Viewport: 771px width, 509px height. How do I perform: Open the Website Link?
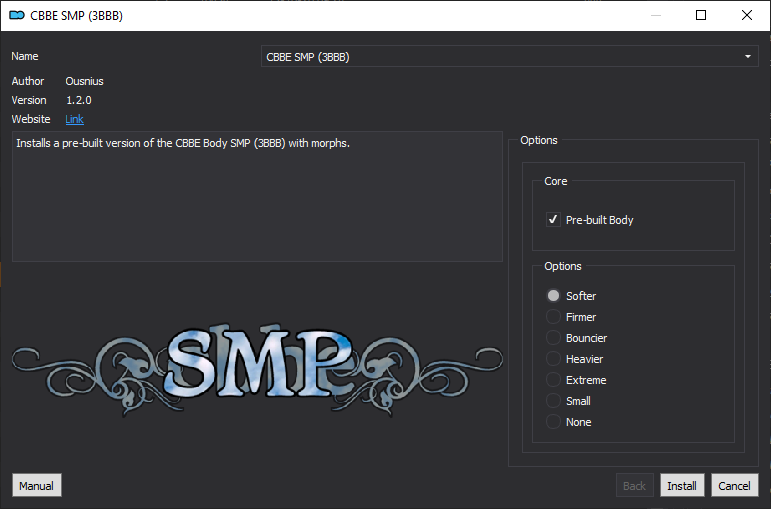click(x=74, y=119)
